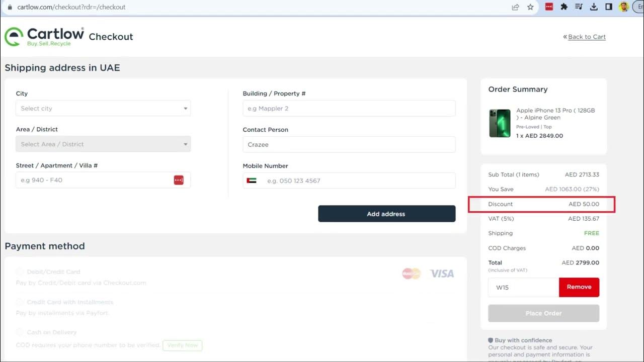Screen dimensions: 644x362
Task: Click the browser address bar URL
Action: pyautogui.click(x=71, y=7)
